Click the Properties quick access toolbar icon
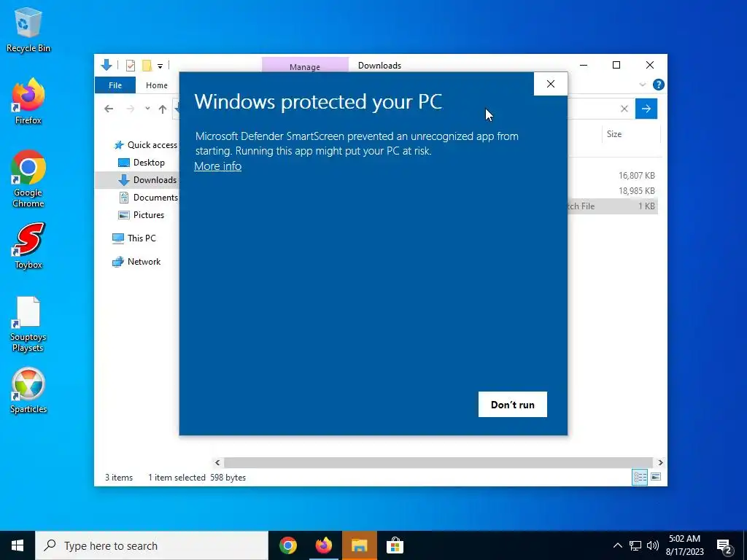 [130, 65]
